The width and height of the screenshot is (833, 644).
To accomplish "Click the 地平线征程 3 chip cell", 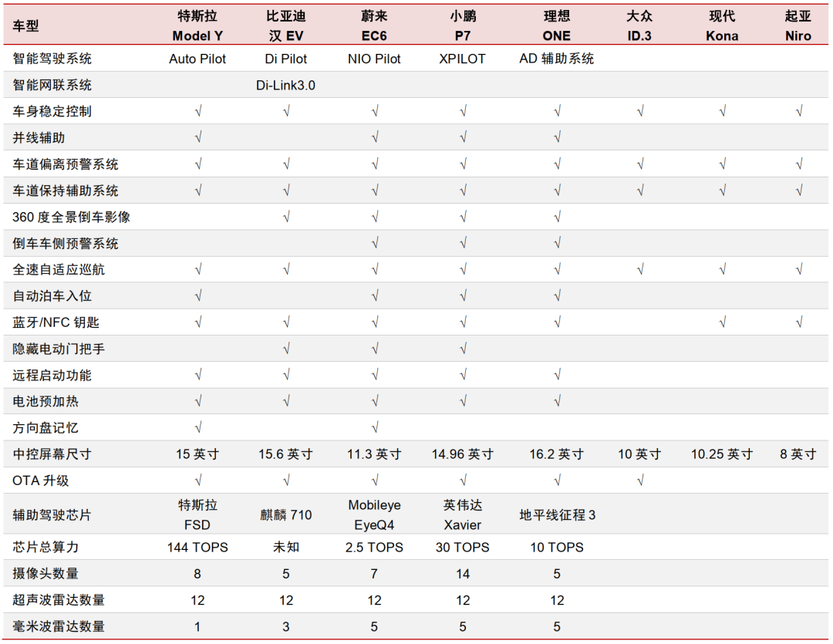I will (558, 514).
